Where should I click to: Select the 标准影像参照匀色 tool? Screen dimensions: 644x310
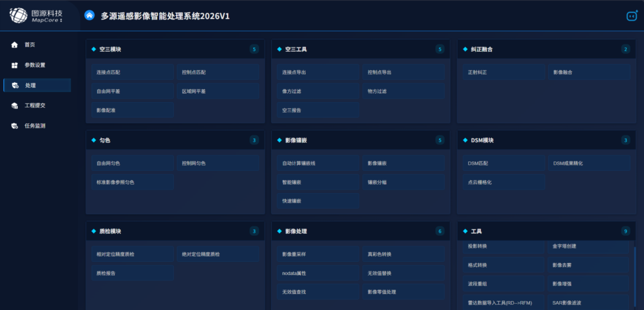pos(133,182)
